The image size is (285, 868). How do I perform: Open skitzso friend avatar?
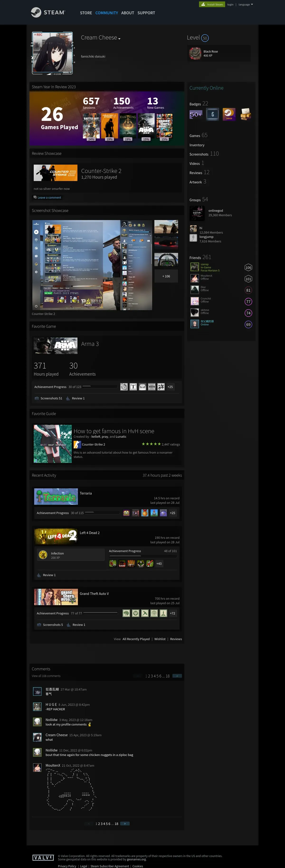pos(195,313)
